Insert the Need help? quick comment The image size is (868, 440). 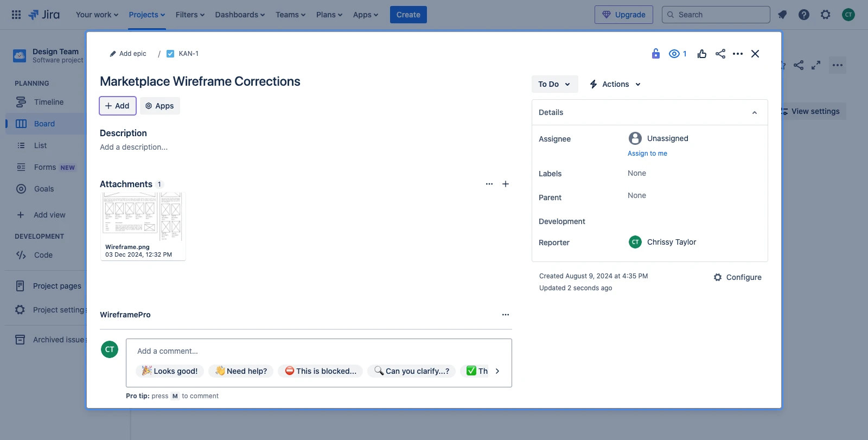pyautogui.click(x=241, y=371)
